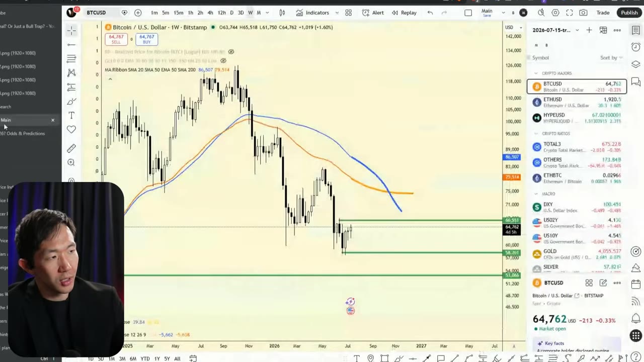The height and width of the screenshot is (362, 644).
Task: Open quick search in top toolbar
Action: 541,13
